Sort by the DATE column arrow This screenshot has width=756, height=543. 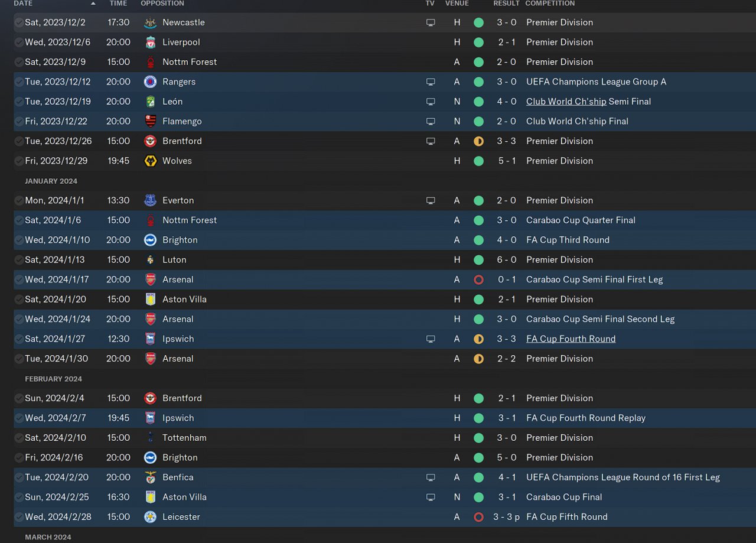click(x=93, y=4)
